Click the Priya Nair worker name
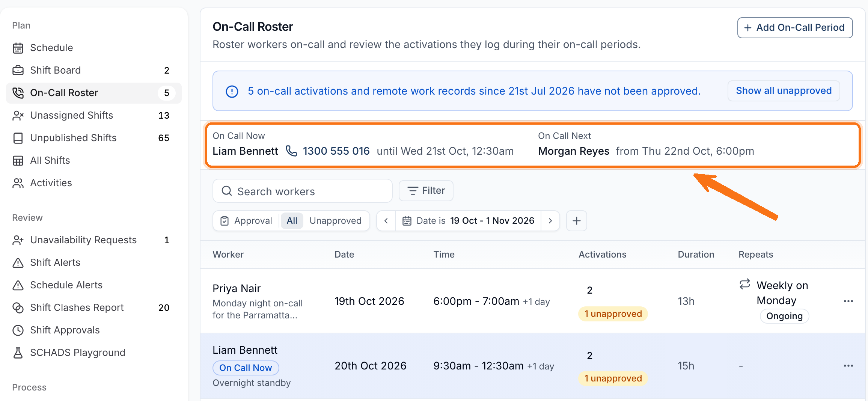 click(237, 288)
